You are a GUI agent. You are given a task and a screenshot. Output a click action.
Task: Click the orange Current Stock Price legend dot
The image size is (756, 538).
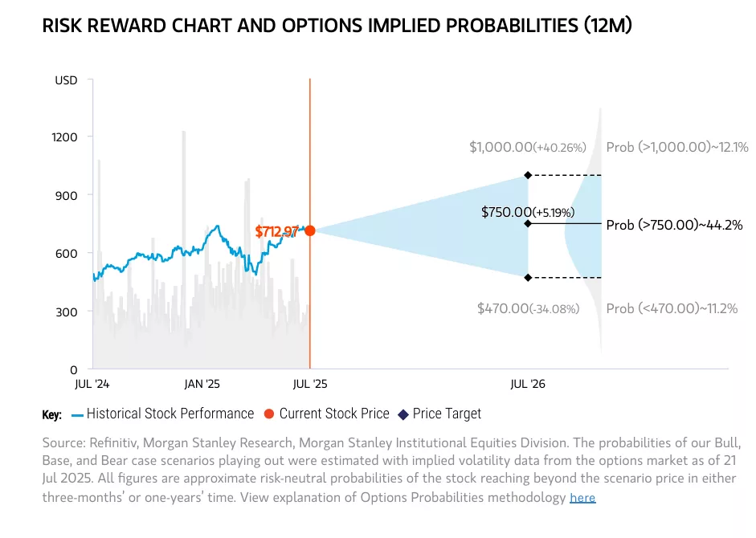coord(269,414)
